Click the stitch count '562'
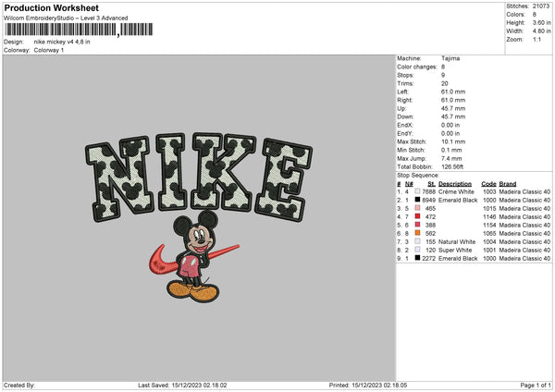The image size is (555, 392). pos(430,234)
